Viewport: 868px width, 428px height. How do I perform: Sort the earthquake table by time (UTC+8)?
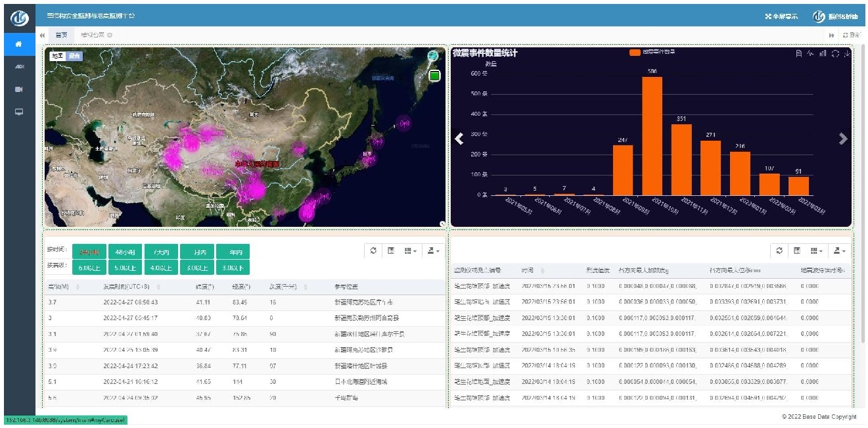pyautogui.click(x=132, y=287)
